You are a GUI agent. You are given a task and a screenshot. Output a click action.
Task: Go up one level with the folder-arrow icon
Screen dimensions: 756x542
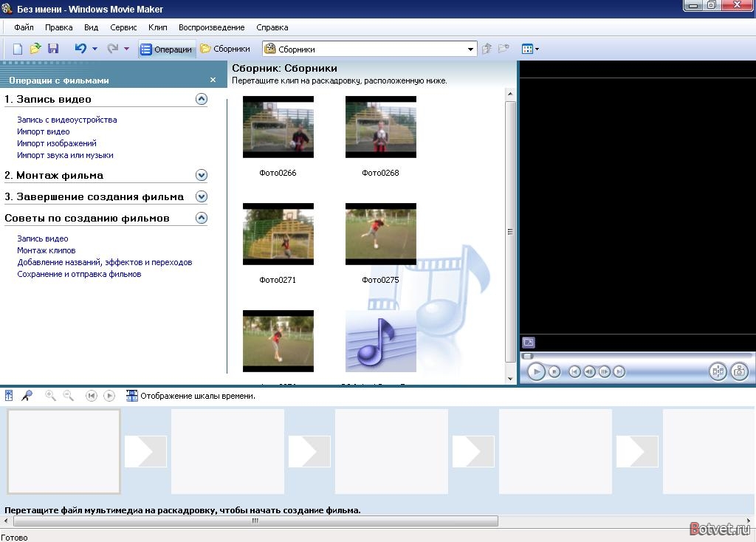pos(487,48)
